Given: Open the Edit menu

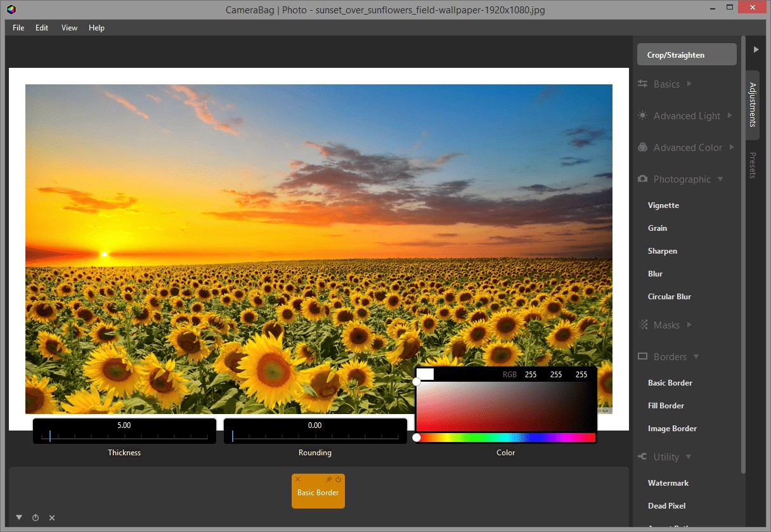Looking at the screenshot, I should coord(42,28).
